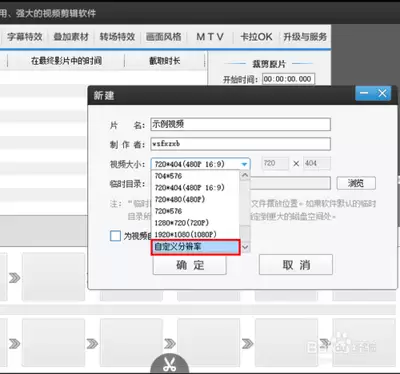400x374 pixels.
Task: Click scroll-up arrow in resolution list
Action: pos(245,175)
